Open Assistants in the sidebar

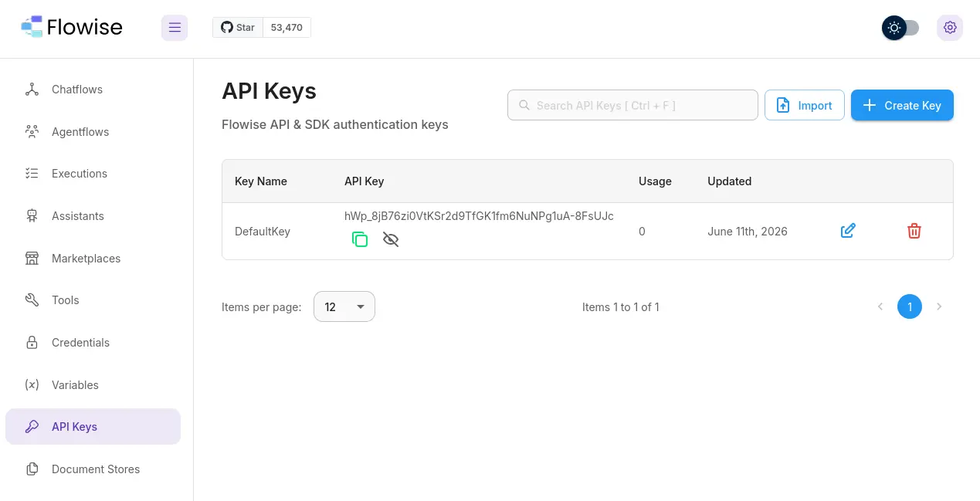(x=93, y=216)
